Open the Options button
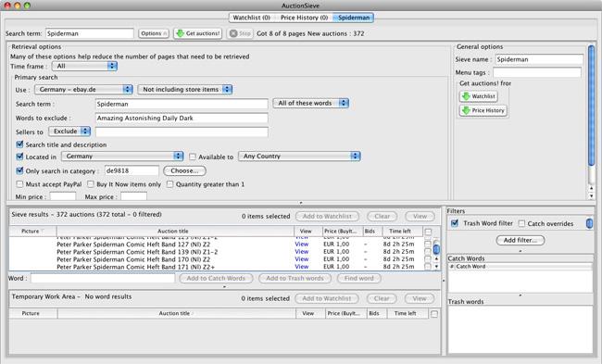The image size is (602, 364). point(154,33)
